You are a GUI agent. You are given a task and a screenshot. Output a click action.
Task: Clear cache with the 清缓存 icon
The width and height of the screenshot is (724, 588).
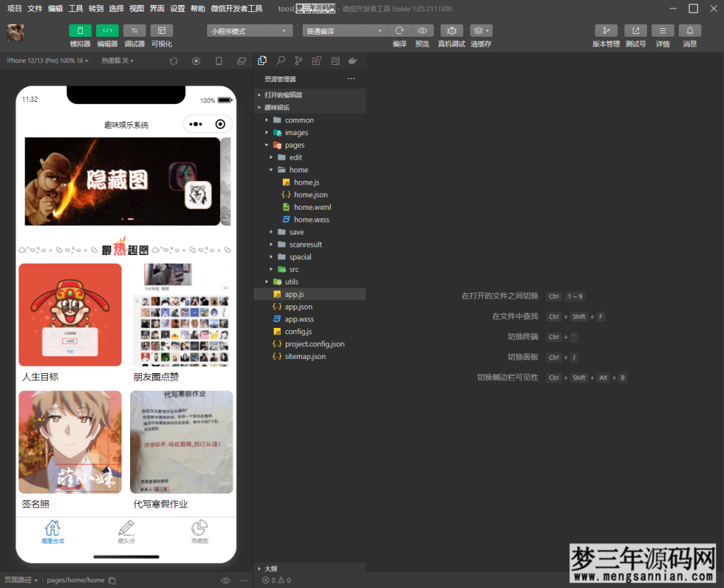479,31
